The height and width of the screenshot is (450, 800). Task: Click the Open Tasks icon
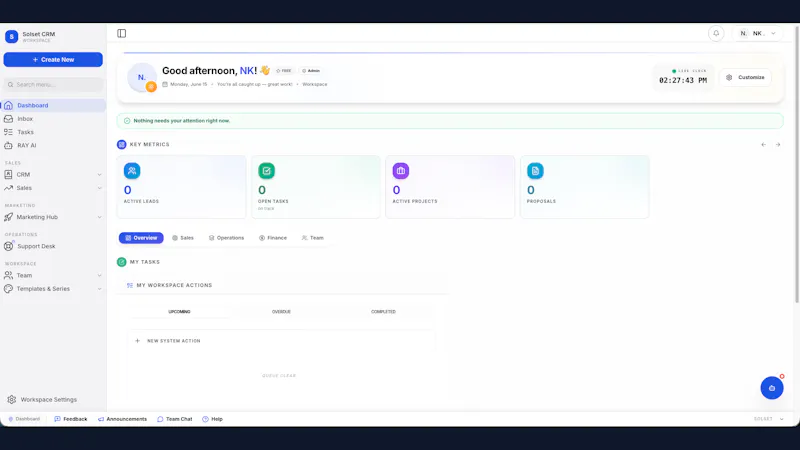(266, 171)
